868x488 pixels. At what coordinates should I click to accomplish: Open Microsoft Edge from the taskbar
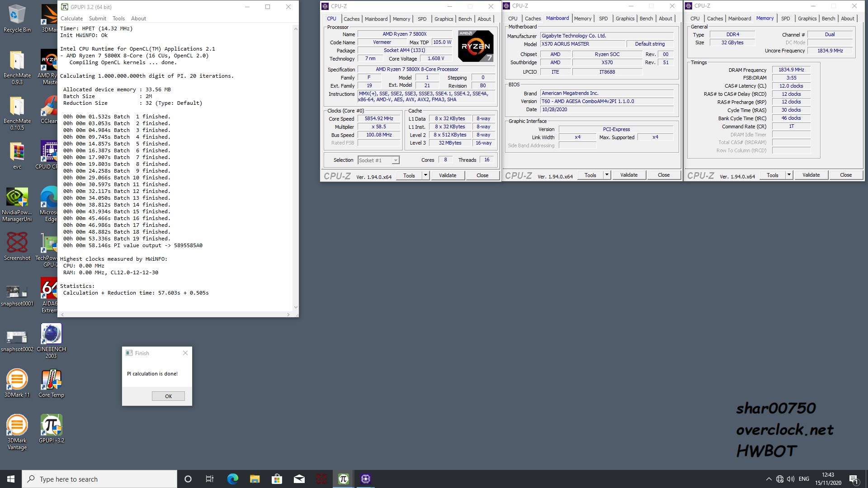(x=232, y=479)
